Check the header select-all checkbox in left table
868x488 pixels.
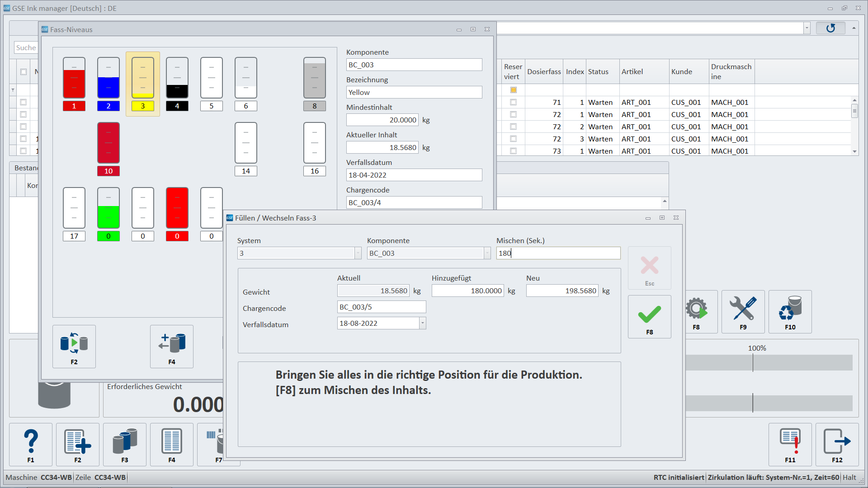coord(24,72)
